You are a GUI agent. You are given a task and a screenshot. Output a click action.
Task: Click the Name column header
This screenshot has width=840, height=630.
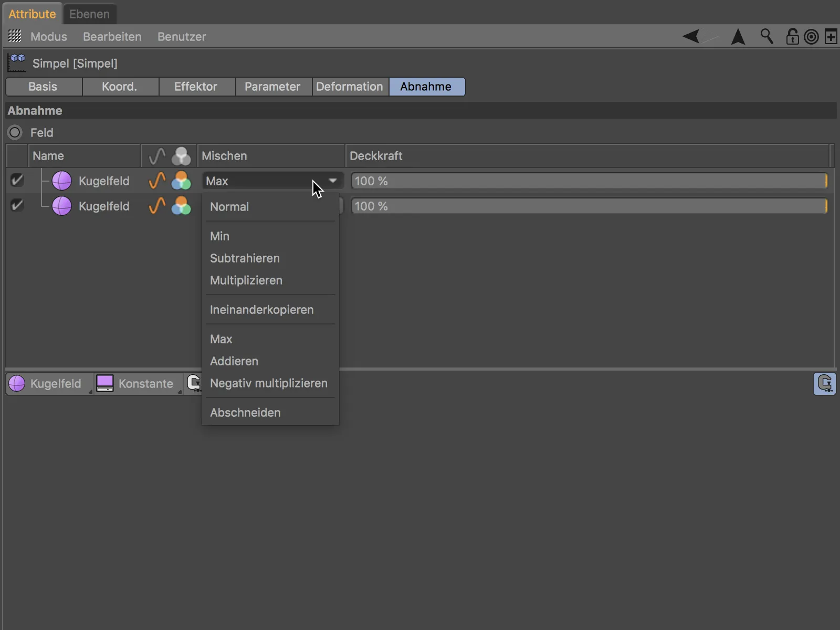(84, 156)
